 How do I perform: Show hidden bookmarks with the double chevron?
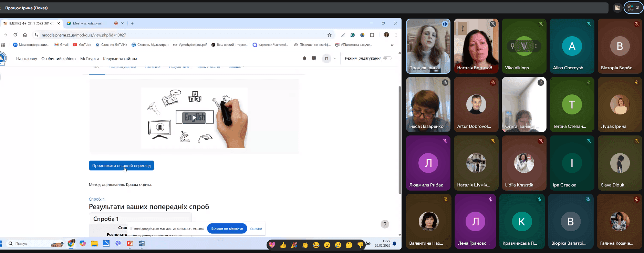[x=392, y=44]
